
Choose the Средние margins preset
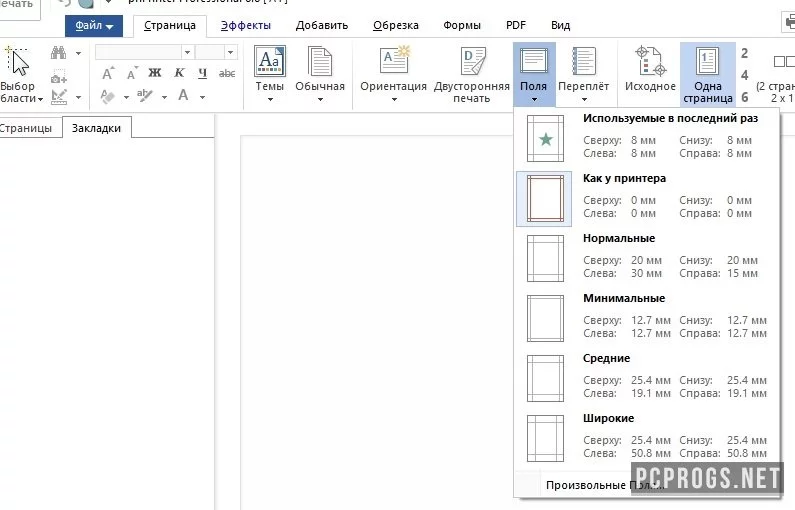[x=647, y=378]
